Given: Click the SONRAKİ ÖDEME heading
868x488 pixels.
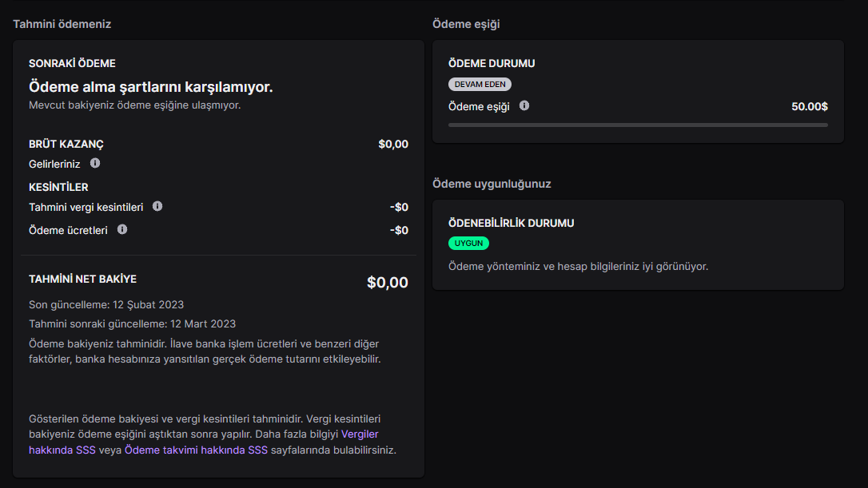Looking at the screenshot, I should point(72,63).
